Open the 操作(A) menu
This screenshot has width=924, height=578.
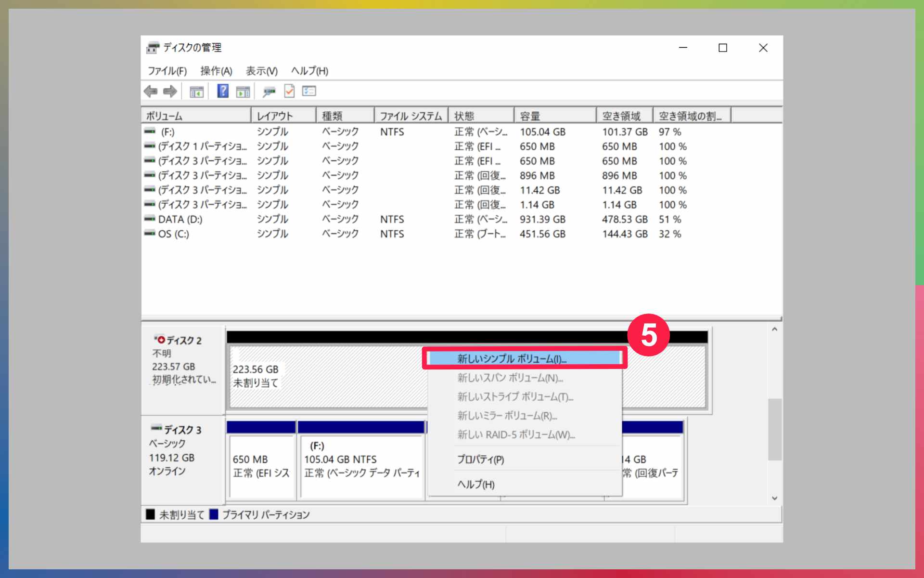pos(216,71)
